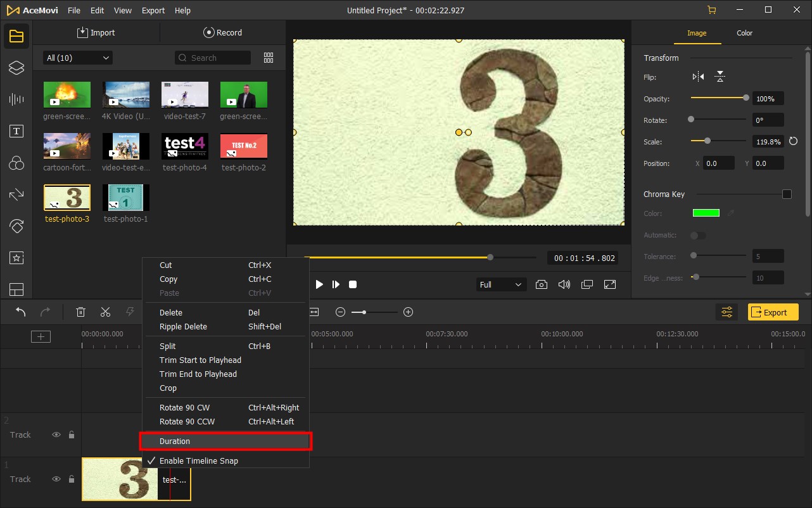Open the Text panel in sidebar

point(16,131)
